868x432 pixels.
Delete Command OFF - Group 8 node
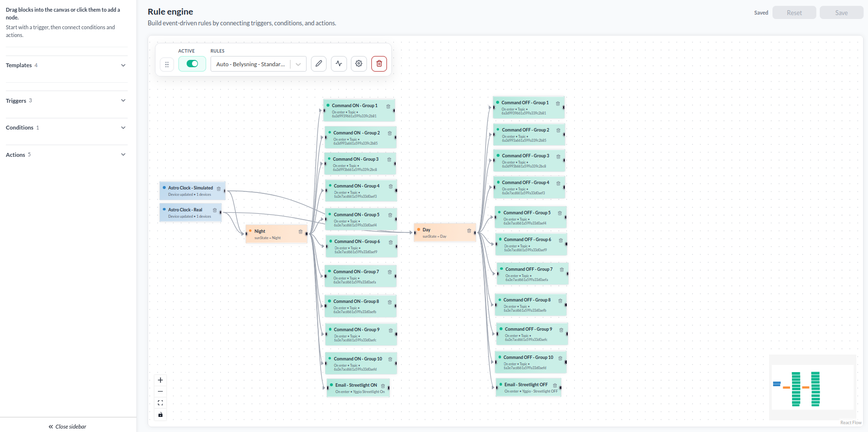(x=560, y=301)
